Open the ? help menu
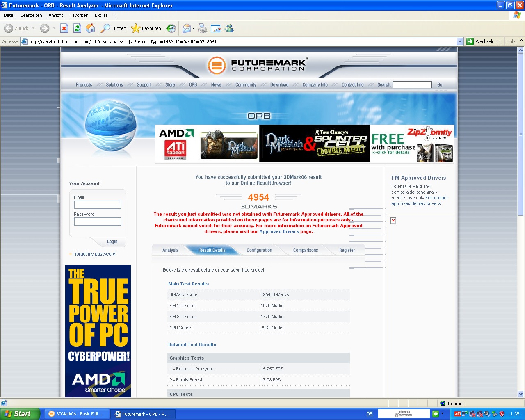Viewport: 525px width, 420px height. [x=115, y=15]
